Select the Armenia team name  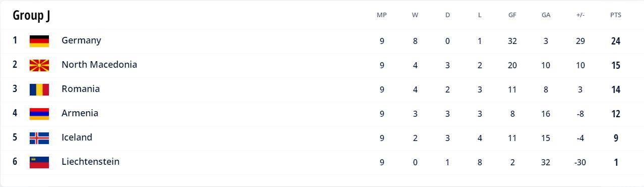(80, 113)
